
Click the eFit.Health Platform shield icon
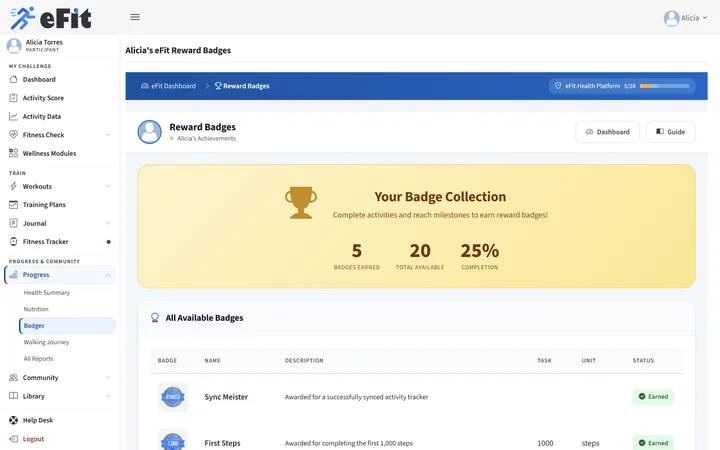tap(558, 85)
